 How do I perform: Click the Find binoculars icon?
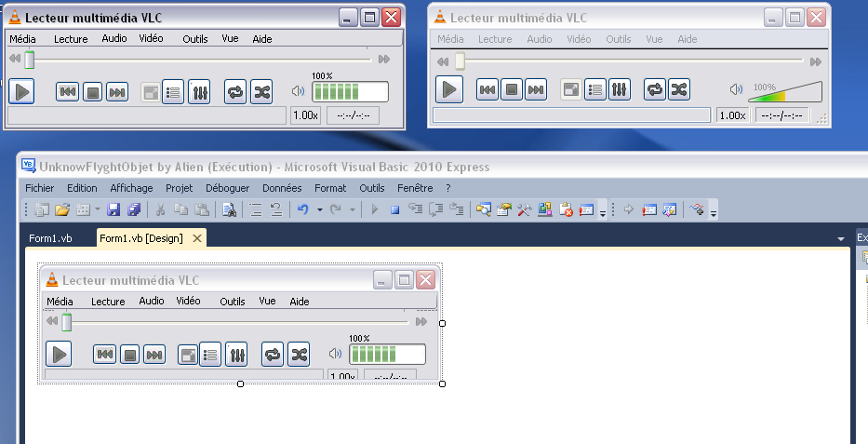pos(229,209)
